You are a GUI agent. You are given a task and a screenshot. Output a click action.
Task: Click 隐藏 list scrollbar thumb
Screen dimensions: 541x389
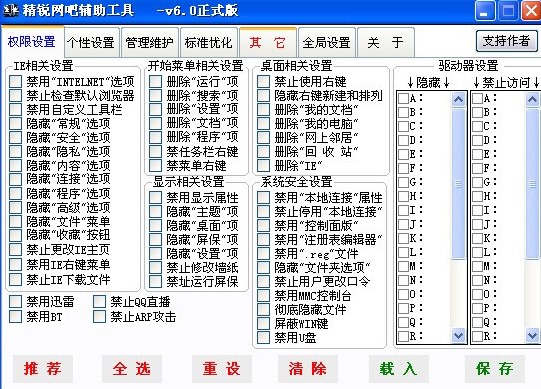click(x=458, y=184)
